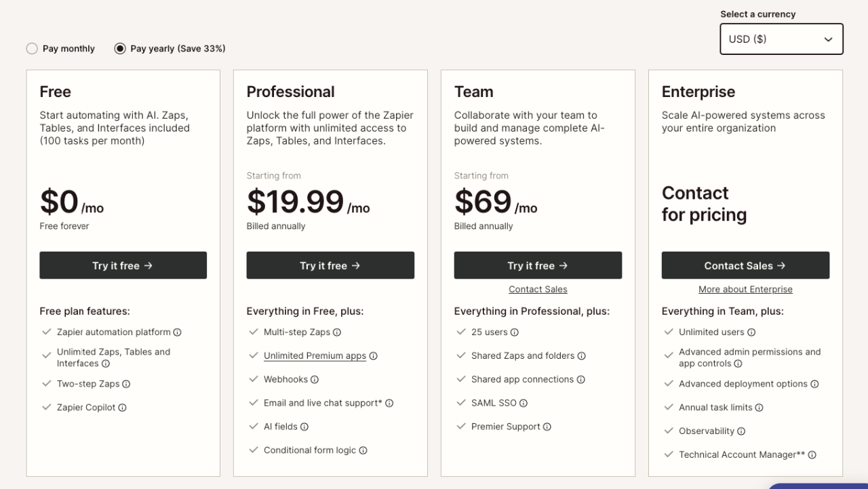868x489 pixels.
Task: Click info icon next to Multi-step Zaps
Action: [337, 332]
